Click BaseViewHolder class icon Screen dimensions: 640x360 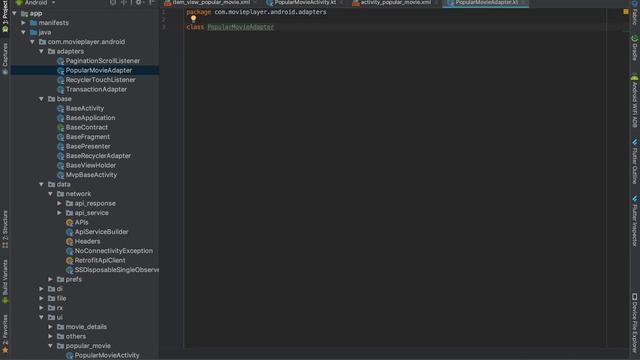click(61, 165)
